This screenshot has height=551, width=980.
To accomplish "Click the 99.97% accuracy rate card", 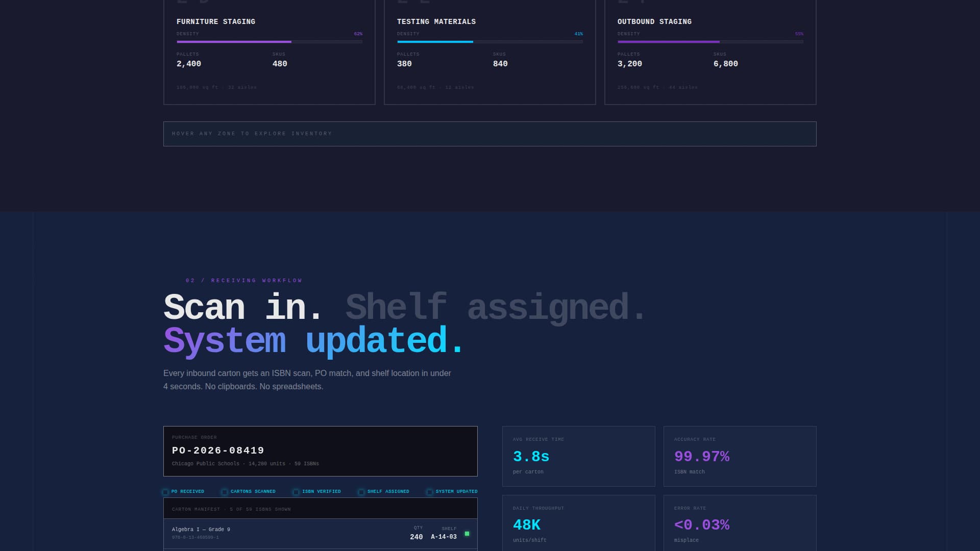I will tap(740, 456).
